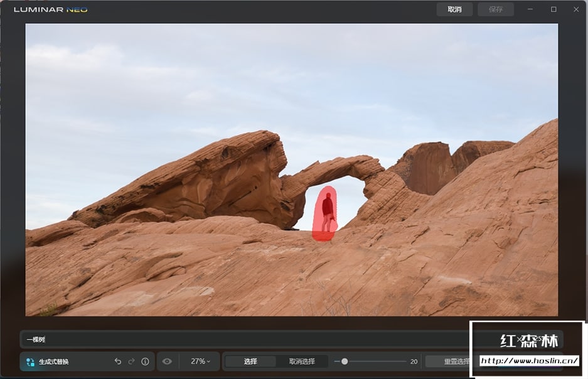
Task: Switch to the 取消选择 (Deselect) mode
Action: pos(302,361)
